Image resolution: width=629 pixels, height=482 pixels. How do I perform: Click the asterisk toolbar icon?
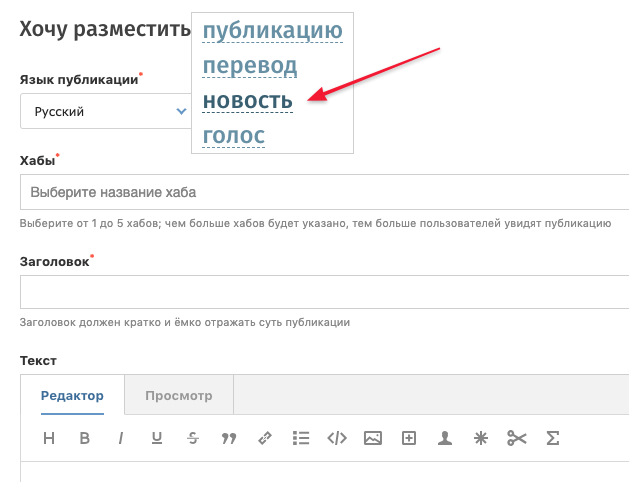[481, 438]
